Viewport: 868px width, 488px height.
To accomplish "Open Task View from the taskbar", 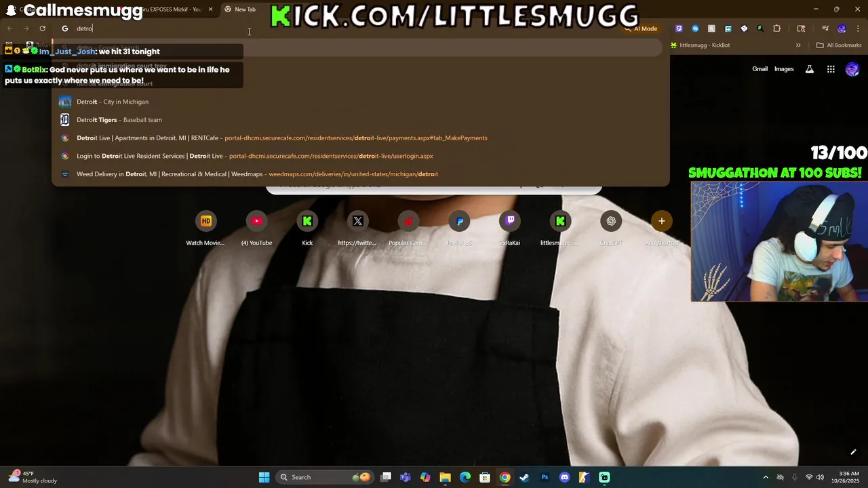I will pyautogui.click(x=386, y=477).
